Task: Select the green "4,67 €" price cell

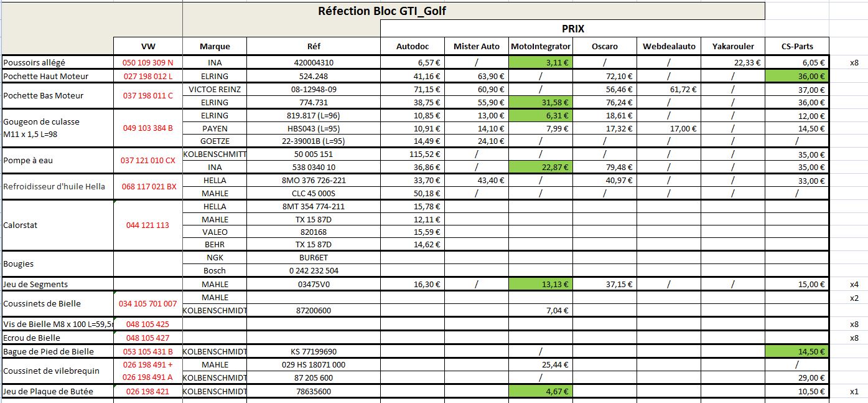Action: click(541, 391)
